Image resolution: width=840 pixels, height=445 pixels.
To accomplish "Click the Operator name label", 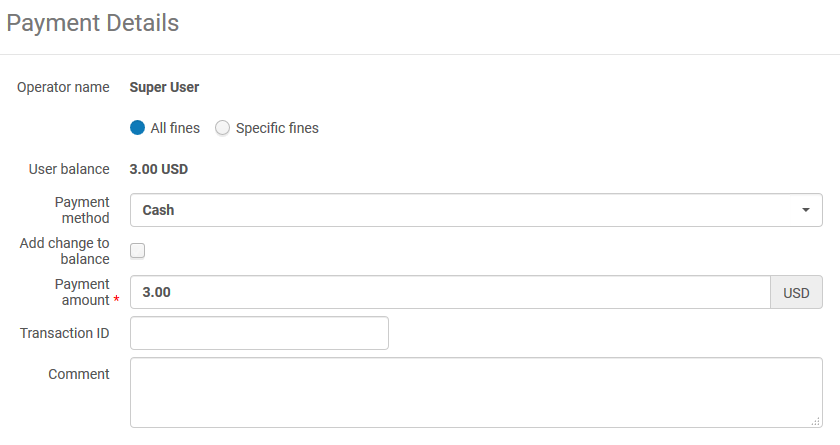I will pos(63,87).
